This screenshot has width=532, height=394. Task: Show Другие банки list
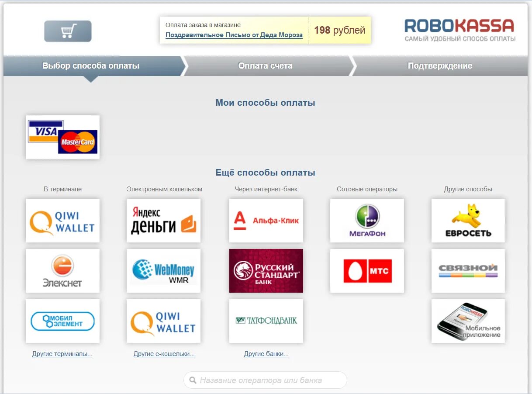coord(266,354)
